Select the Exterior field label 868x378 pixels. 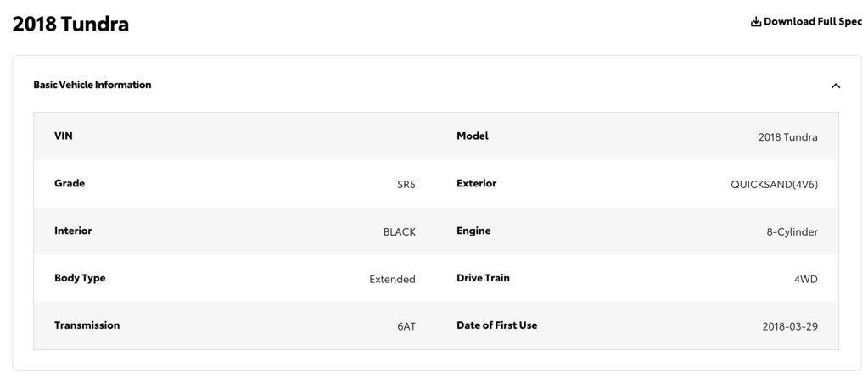477,183
